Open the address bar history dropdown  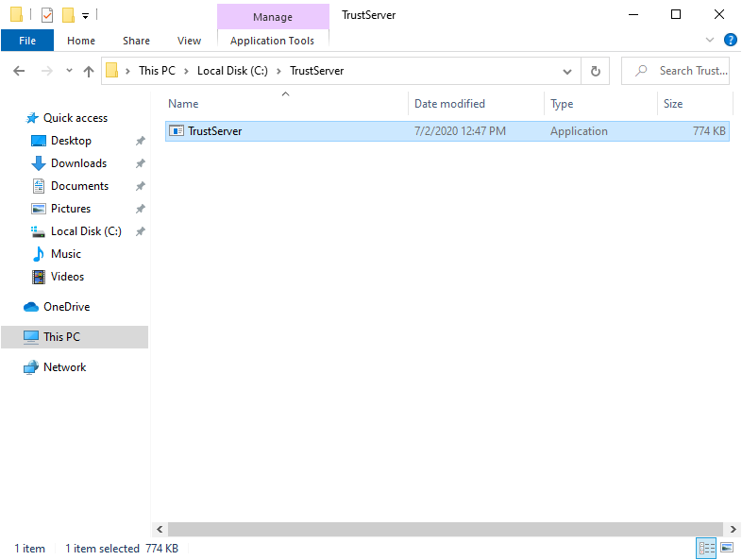pyautogui.click(x=567, y=72)
